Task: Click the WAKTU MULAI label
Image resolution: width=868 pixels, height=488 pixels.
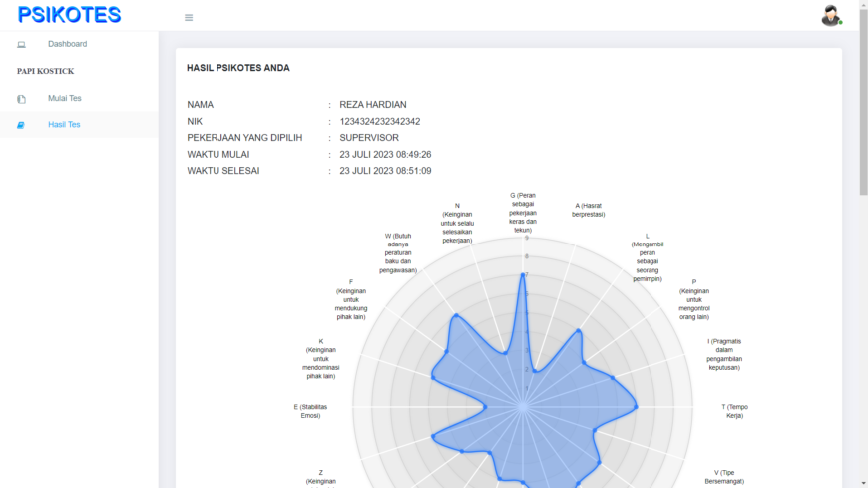Action: click(x=218, y=154)
